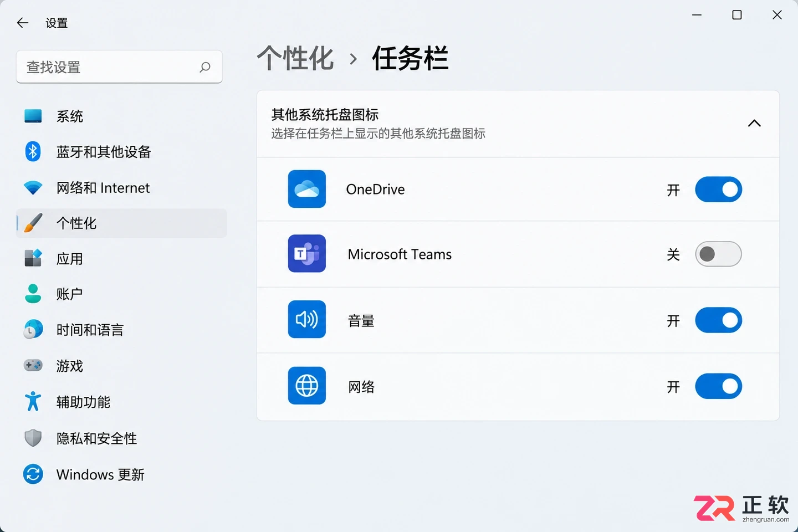The width and height of the screenshot is (798, 532).
Task: Click the 其他系统托盘图标 section header text
Action: 325,115
